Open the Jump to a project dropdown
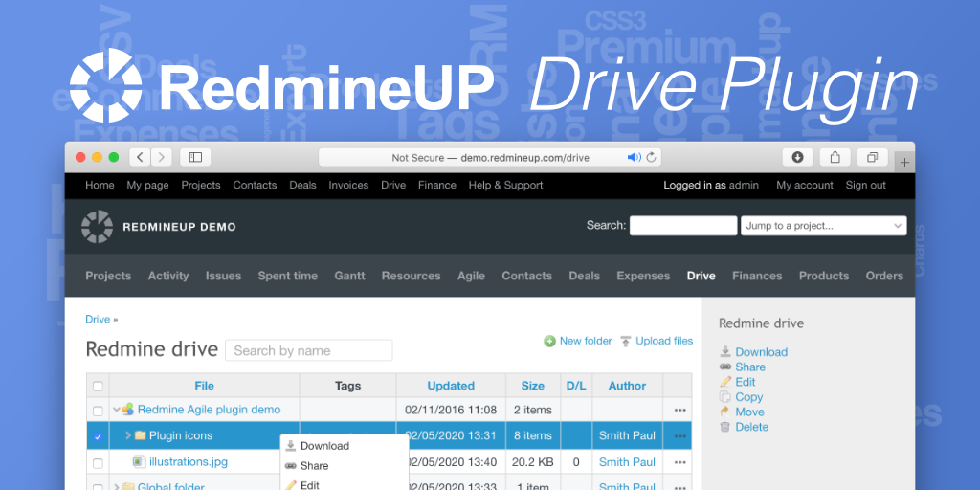 coord(823,226)
